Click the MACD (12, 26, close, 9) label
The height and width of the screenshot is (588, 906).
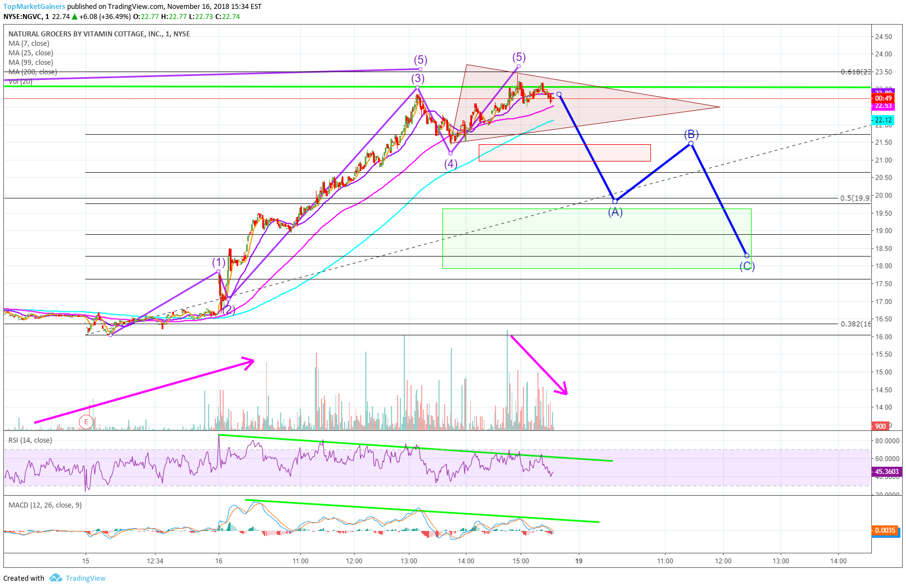coord(45,505)
